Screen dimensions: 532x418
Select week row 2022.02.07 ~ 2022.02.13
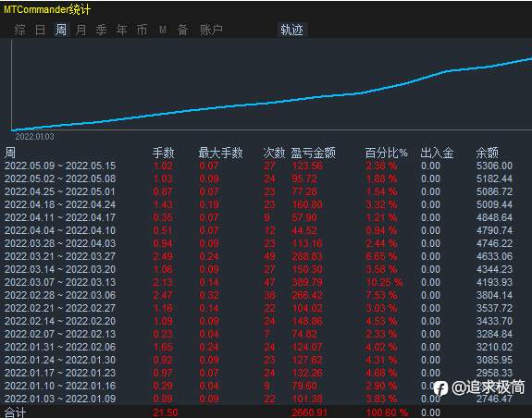(258, 334)
